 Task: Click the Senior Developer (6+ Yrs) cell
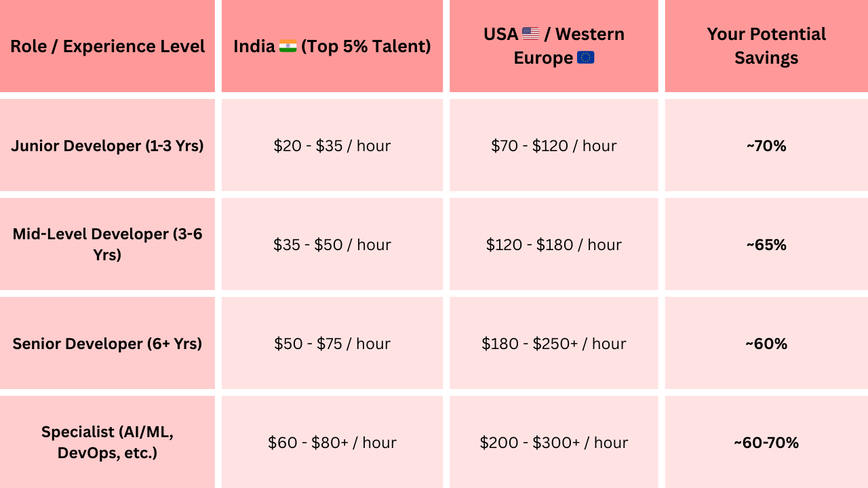(x=107, y=343)
